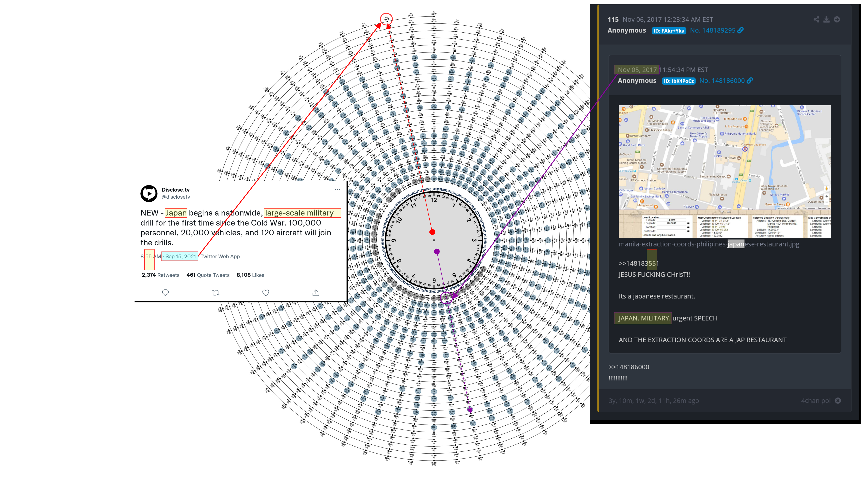
Task: Click the Anonymous name on post 148189295
Action: tap(627, 30)
